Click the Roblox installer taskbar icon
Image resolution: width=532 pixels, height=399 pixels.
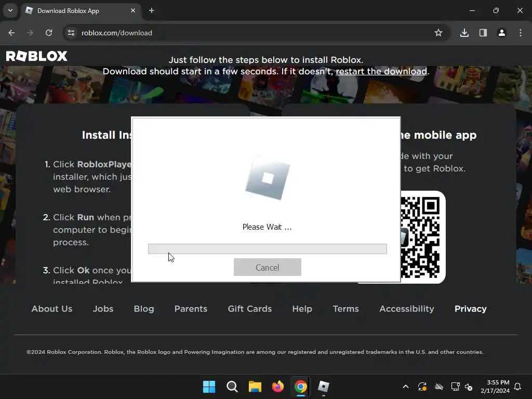(323, 387)
